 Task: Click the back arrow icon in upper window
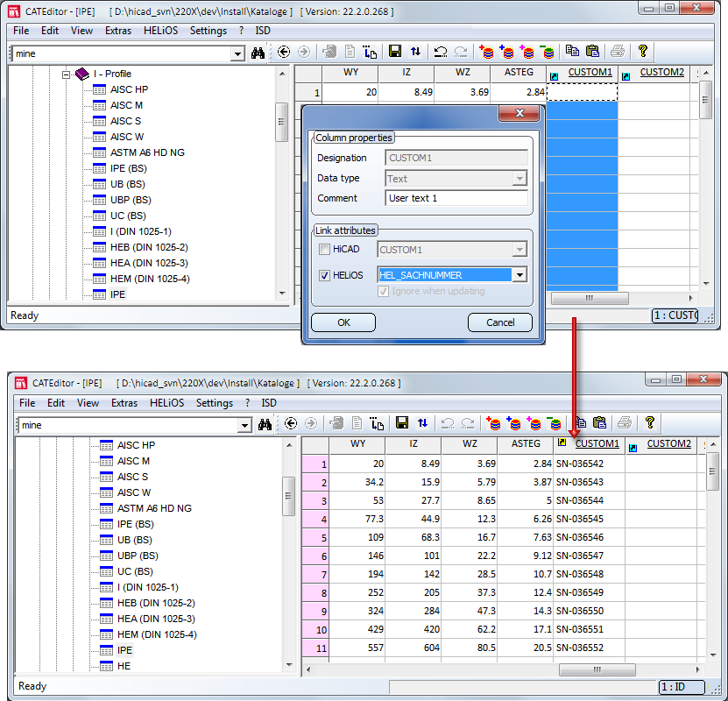(x=284, y=52)
